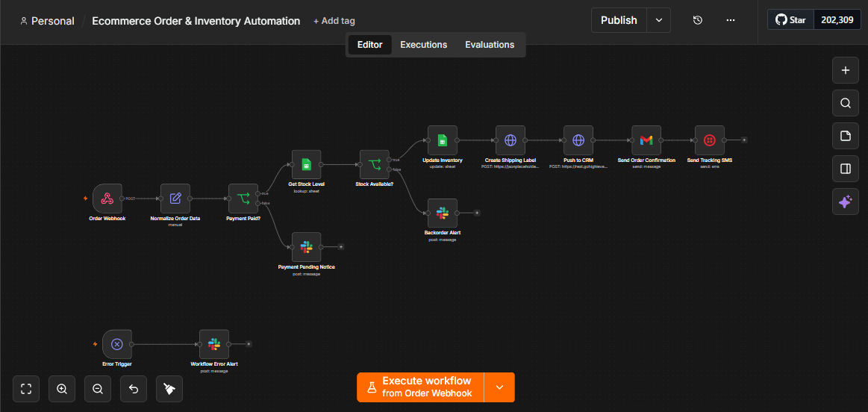Open workflow version history
Viewport: 868px width, 412px height.
698,20
